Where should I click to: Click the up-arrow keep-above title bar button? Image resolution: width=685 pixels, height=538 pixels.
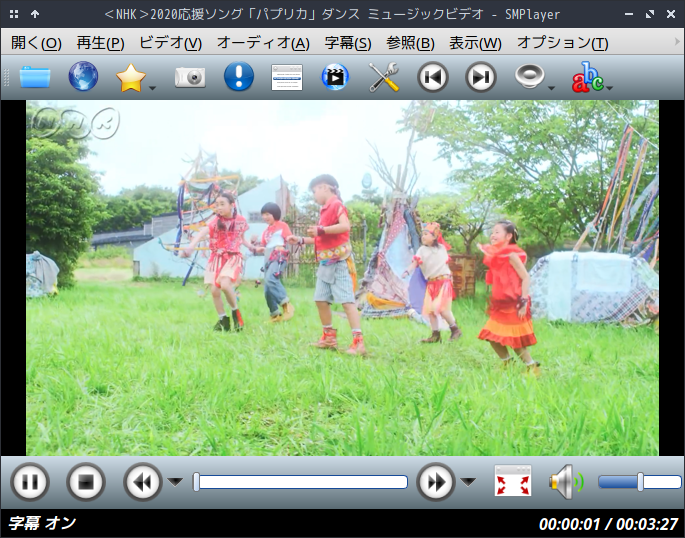pos(35,14)
